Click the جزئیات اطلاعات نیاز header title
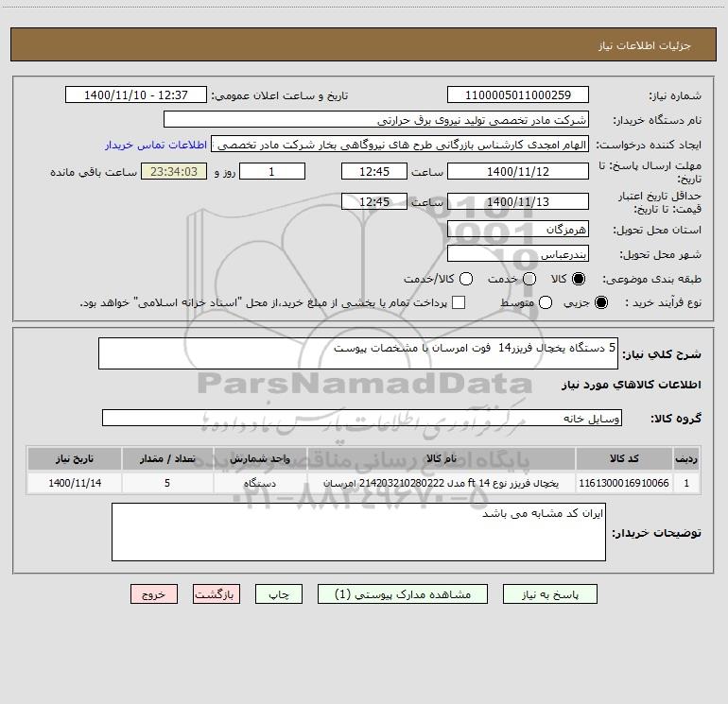728x704 pixels. (x=644, y=45)
